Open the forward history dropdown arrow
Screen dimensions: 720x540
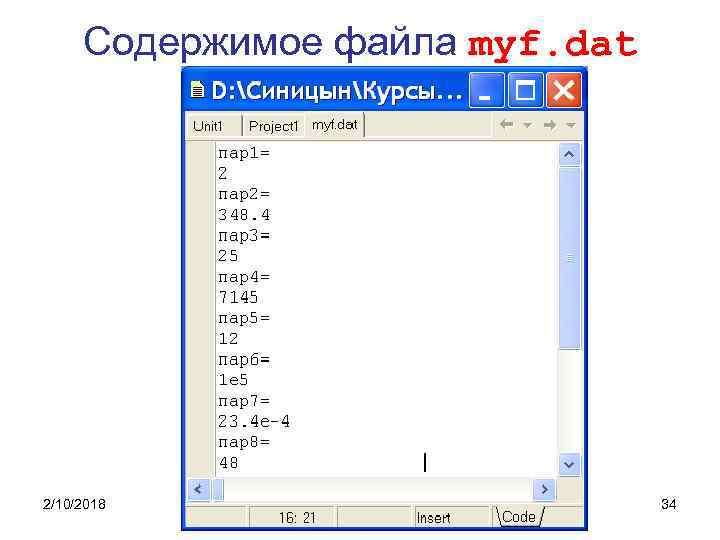pos(571,125)
